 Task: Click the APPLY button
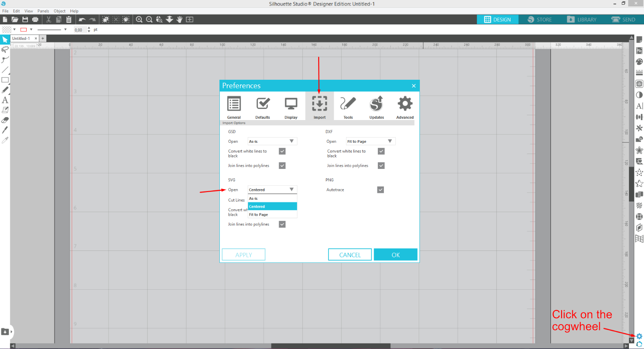[x=243, y=255]
